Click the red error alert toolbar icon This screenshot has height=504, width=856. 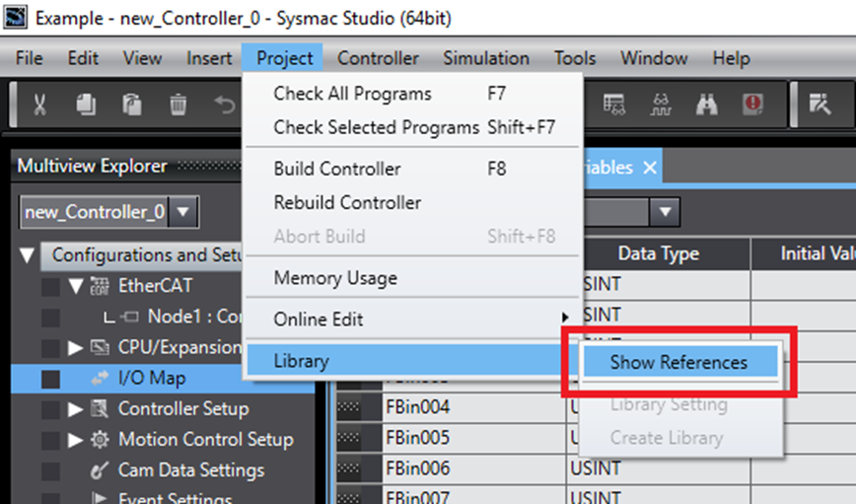[x=753, y=105]
